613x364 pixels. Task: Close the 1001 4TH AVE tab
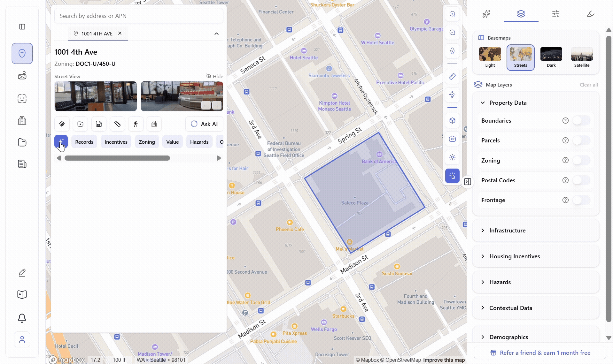point(120,33)
